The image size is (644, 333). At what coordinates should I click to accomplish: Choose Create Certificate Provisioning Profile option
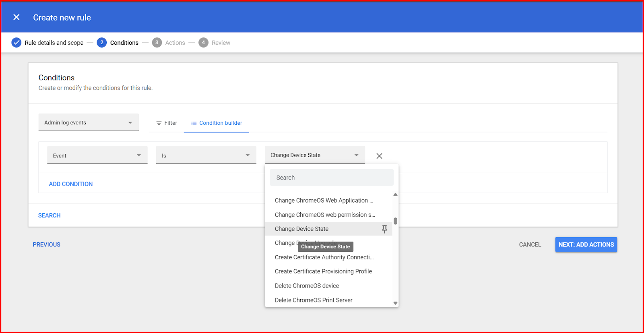(323, 271)
